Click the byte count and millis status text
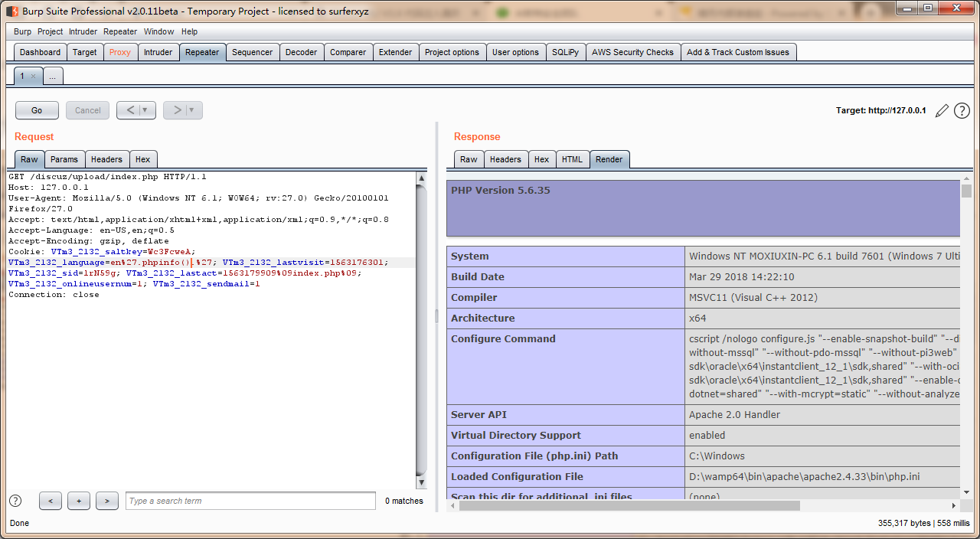Image resolution: width=980 pixels, height=539 pixels. (924, 523)
